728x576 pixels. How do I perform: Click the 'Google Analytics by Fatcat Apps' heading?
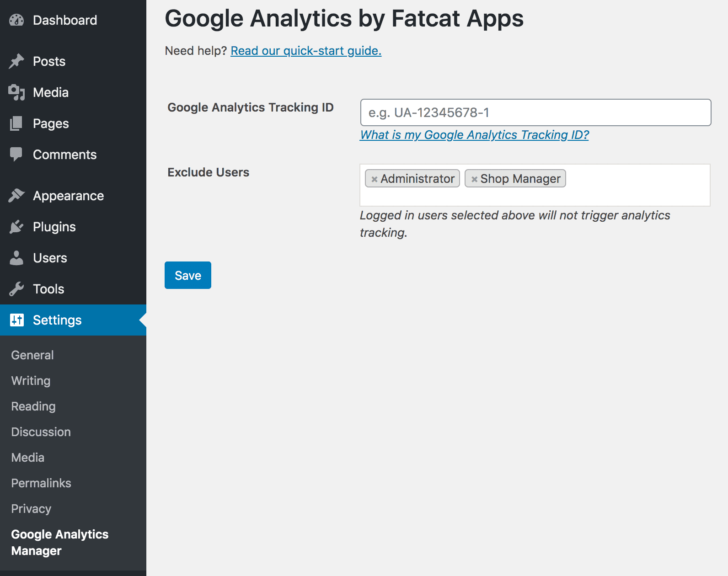point(344,19)
